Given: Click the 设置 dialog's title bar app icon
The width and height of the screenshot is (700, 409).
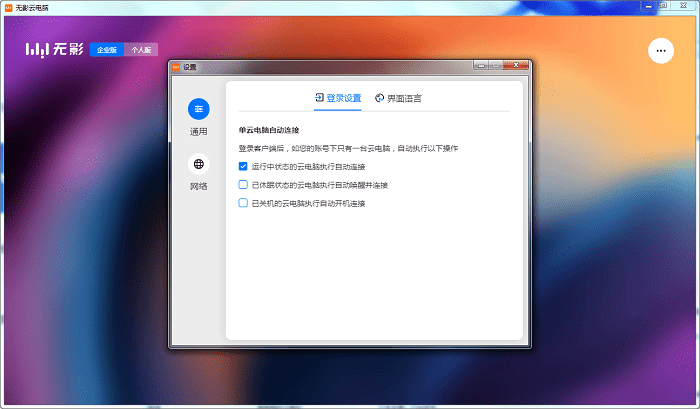Looking at the screenshot, I should point(176,68).
